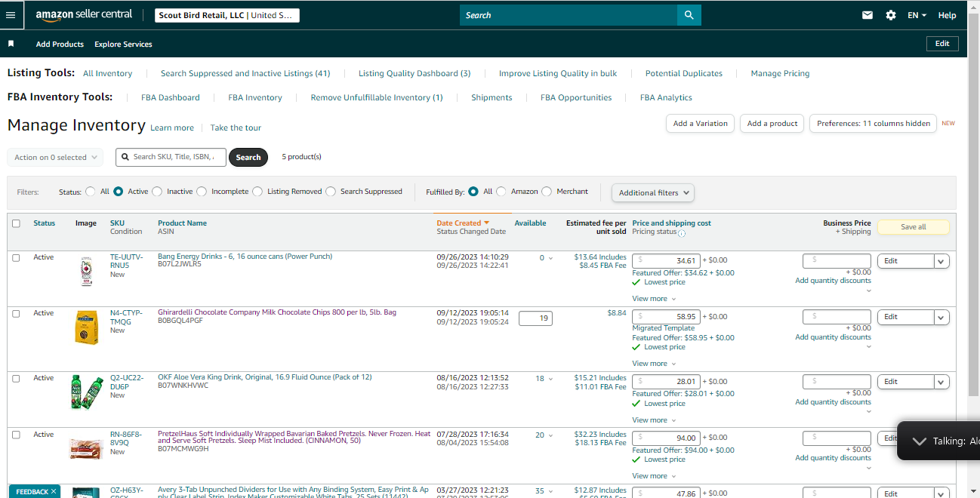Select the Incomplete status filter
The image size is (980, 498).
pyautogui.click(x=202, y=192)
